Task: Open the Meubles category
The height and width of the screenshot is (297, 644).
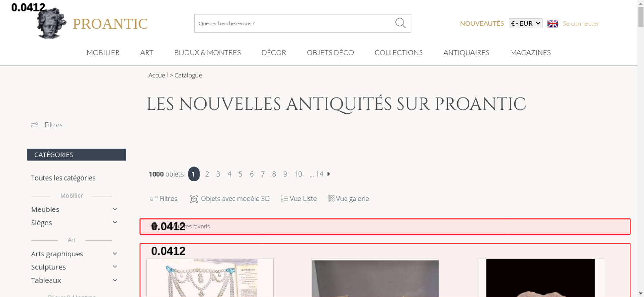Action: (x=45, y=209)
